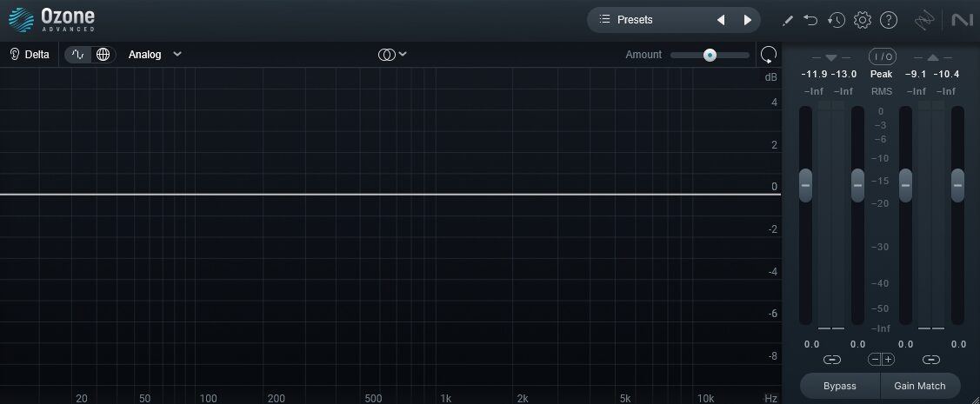Click the undo arrow icon
Screen dimensions: 980x404
[x=810, y=20]
